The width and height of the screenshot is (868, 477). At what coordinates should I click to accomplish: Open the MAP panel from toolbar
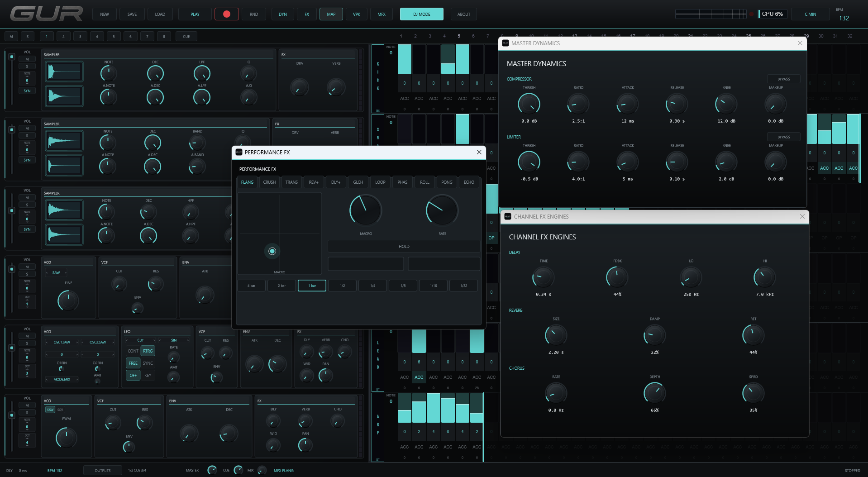(x=331, y=14)
